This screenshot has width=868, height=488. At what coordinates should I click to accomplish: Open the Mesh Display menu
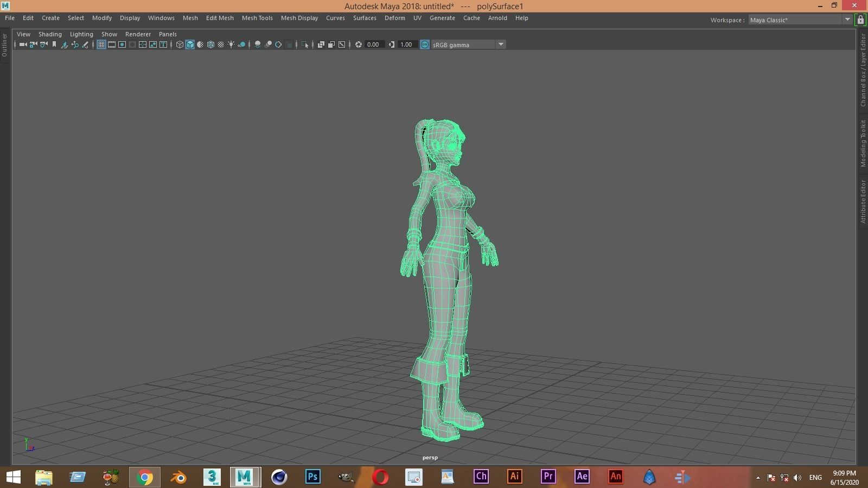click(x=299, y=18)
